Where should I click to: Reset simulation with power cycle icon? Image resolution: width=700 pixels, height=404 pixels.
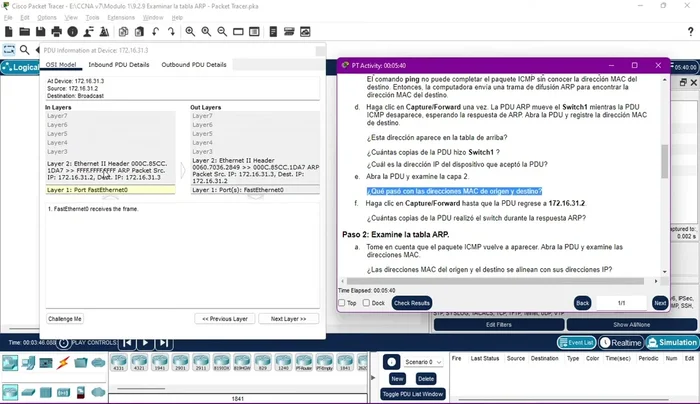coord(63,343)
